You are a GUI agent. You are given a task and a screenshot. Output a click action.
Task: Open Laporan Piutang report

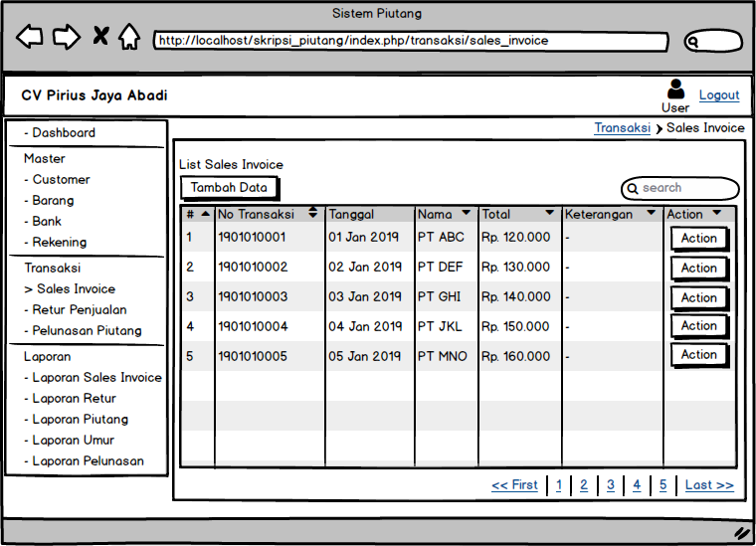(77, 420)
